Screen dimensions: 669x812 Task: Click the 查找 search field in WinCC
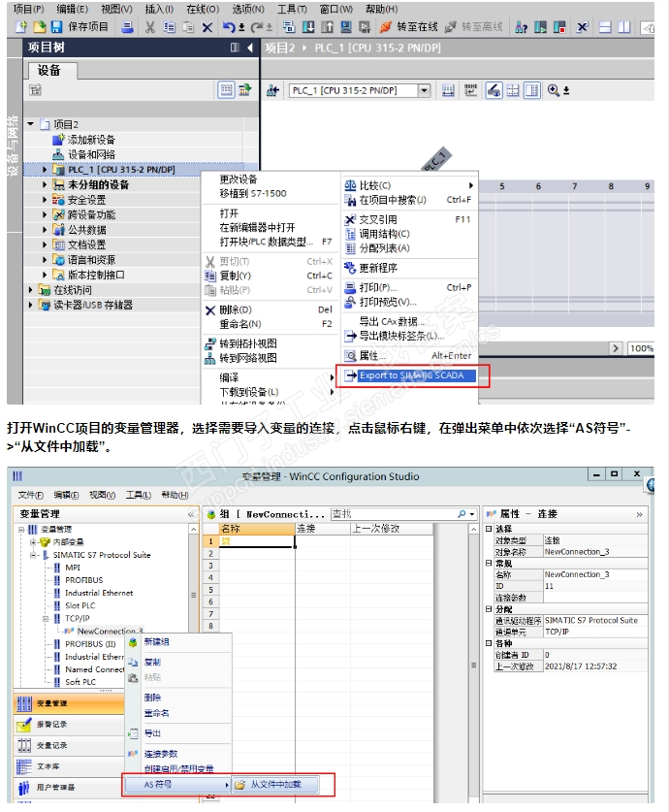click(394, 514)
